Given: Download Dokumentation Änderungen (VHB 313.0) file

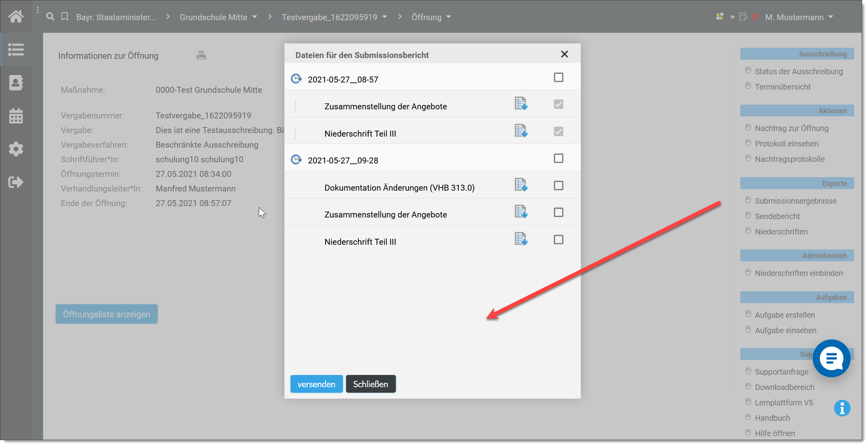Looking at the screenshot, I should [x=521, y=185].
